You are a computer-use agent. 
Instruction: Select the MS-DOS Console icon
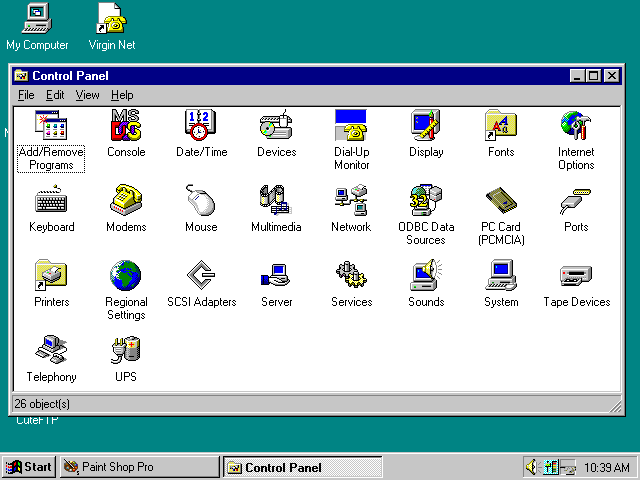126,125
